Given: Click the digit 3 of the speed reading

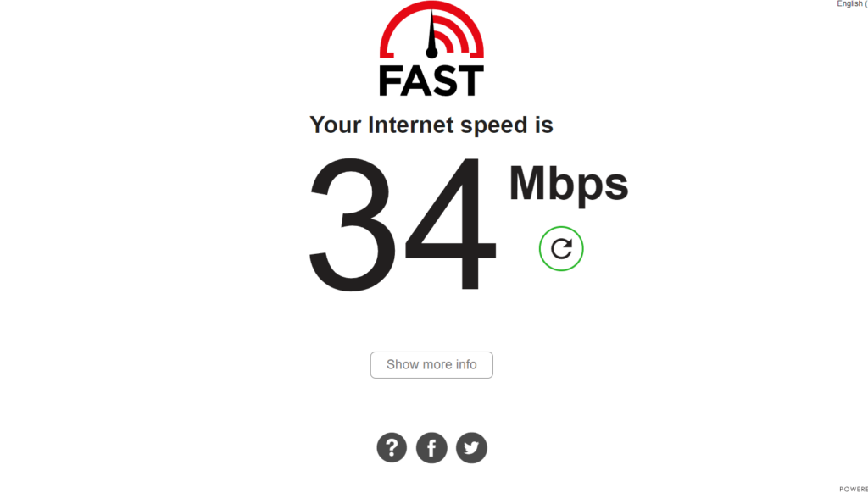Looking at the screenshot, I should pyautogui.click(x=353, y=224).
